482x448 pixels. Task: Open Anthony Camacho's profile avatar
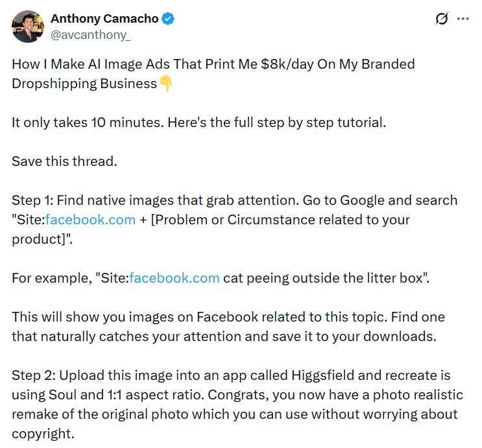pos(28,27)
